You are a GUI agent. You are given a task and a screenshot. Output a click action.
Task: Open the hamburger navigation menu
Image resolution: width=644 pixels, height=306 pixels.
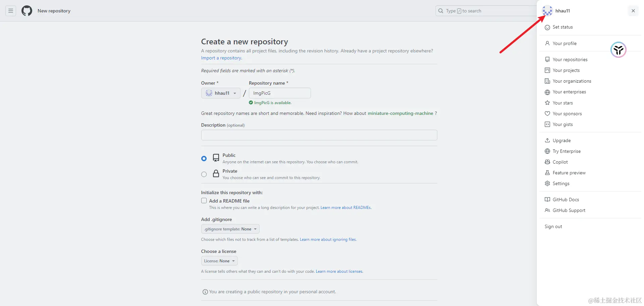(11, 11)
